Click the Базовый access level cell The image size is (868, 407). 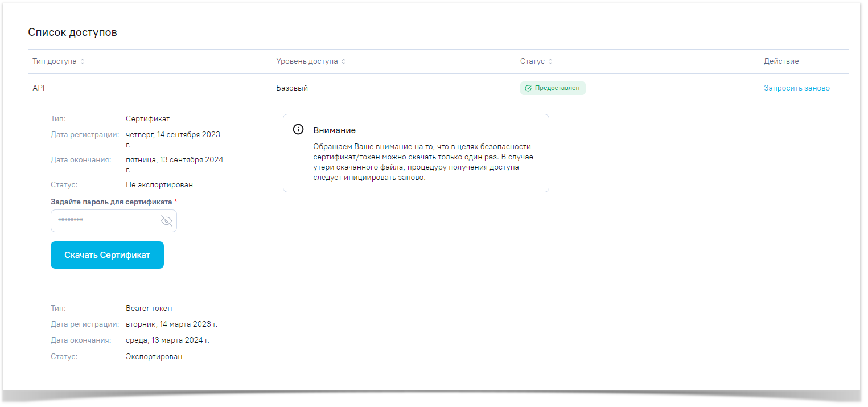pos(292,88)
